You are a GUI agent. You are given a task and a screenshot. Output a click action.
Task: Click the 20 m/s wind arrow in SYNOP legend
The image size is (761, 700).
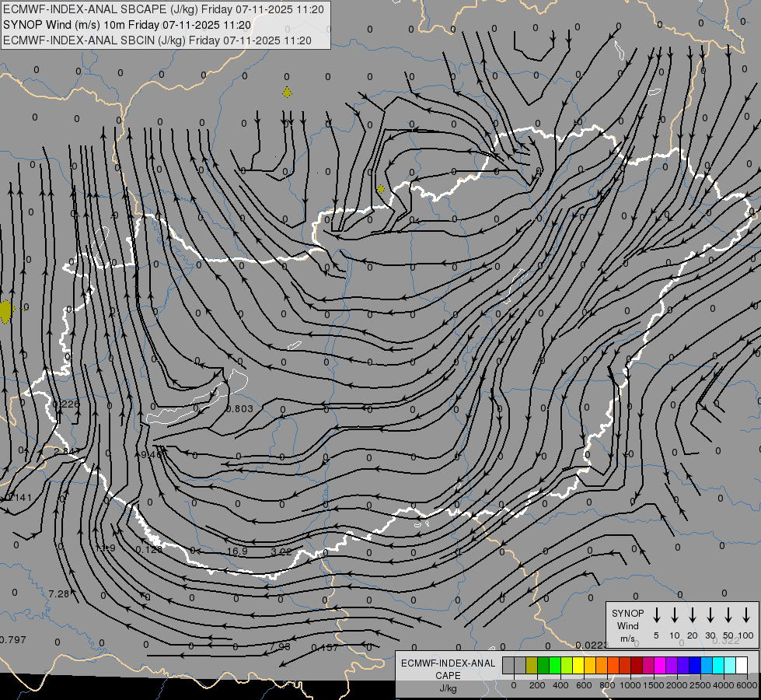click(x=692, y=615)
